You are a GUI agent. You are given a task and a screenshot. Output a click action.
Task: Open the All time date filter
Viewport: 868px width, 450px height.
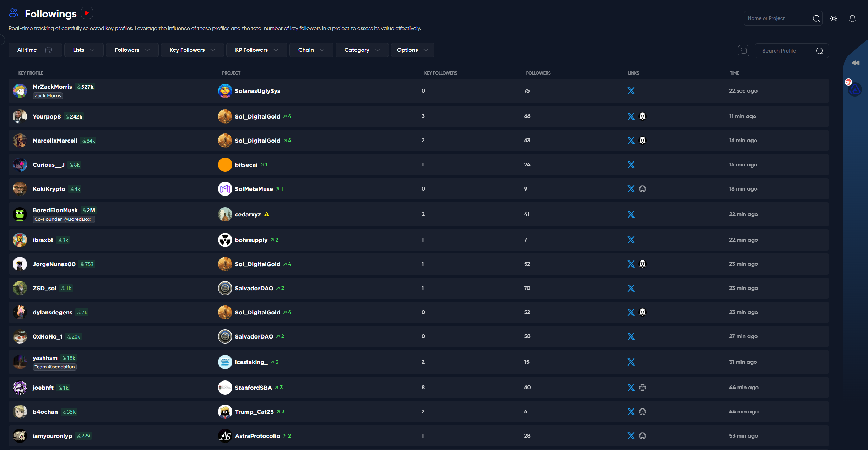[35, 50]
